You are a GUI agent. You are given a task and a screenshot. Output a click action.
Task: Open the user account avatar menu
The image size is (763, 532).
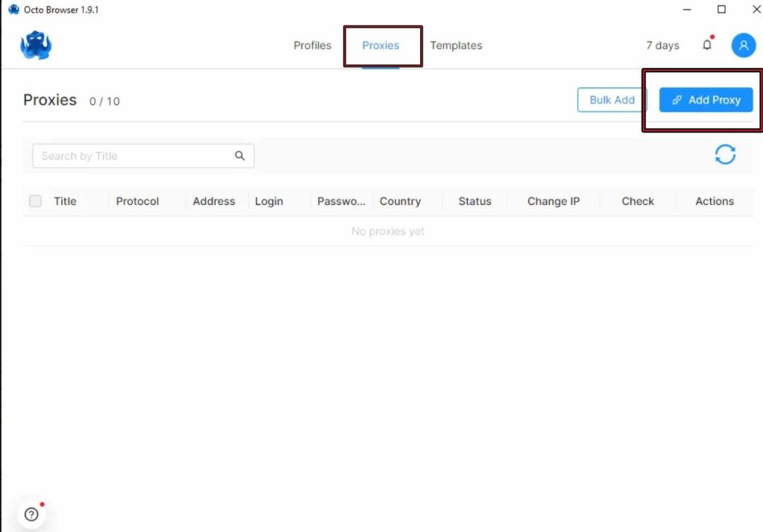coord(743,45)
